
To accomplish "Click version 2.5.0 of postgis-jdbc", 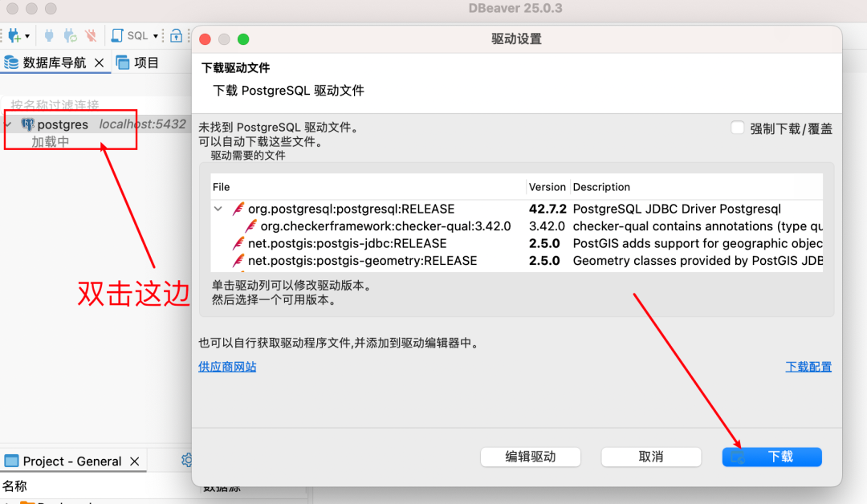I will click(544, 243).
